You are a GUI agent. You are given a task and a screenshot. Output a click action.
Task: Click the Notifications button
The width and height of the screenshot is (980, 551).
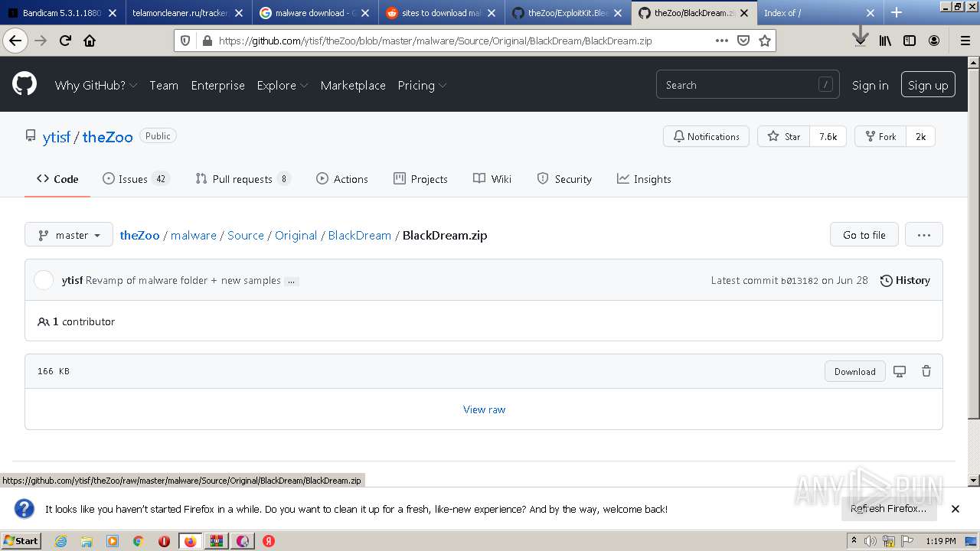coord(706,136)
